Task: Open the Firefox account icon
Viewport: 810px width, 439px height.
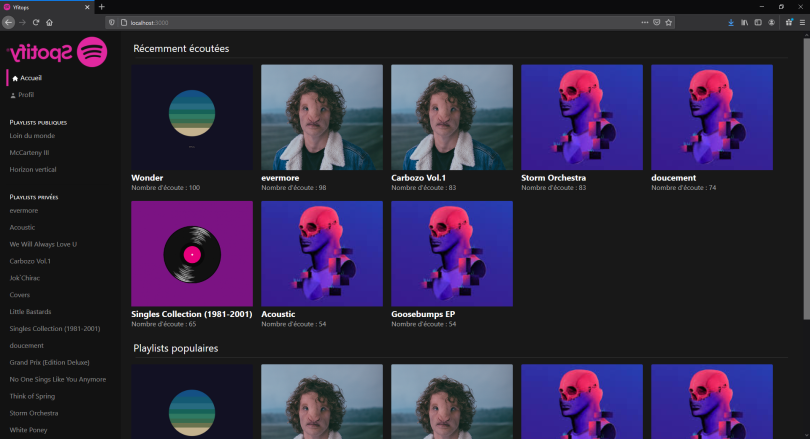Action: click(x=771, y=22)
